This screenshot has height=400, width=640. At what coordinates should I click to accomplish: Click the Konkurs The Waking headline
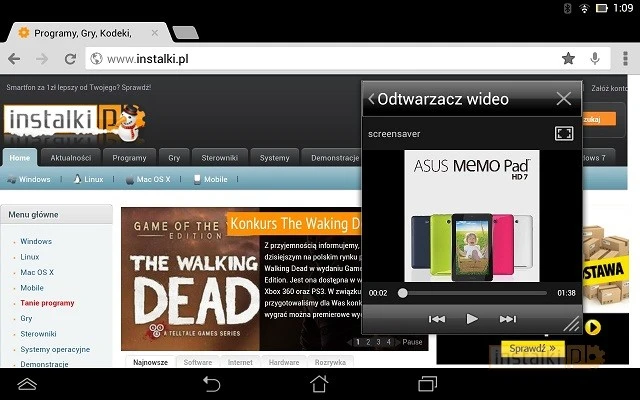(295, 224)
